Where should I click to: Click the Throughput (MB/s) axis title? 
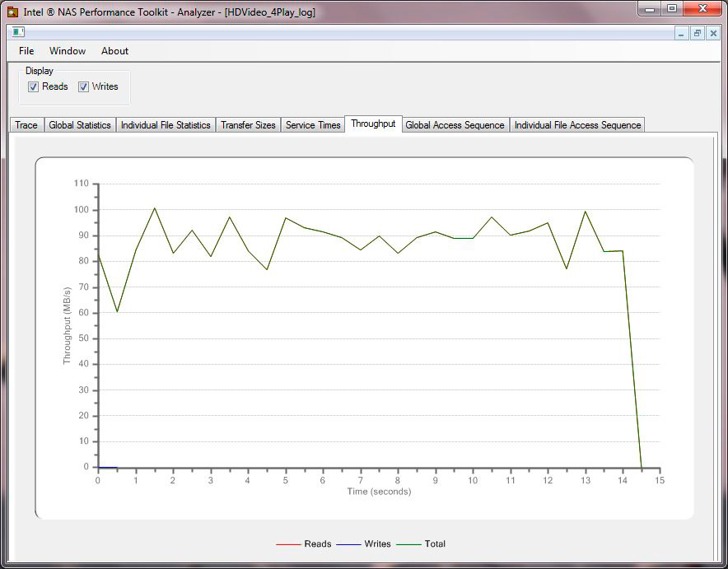[68, 326]
